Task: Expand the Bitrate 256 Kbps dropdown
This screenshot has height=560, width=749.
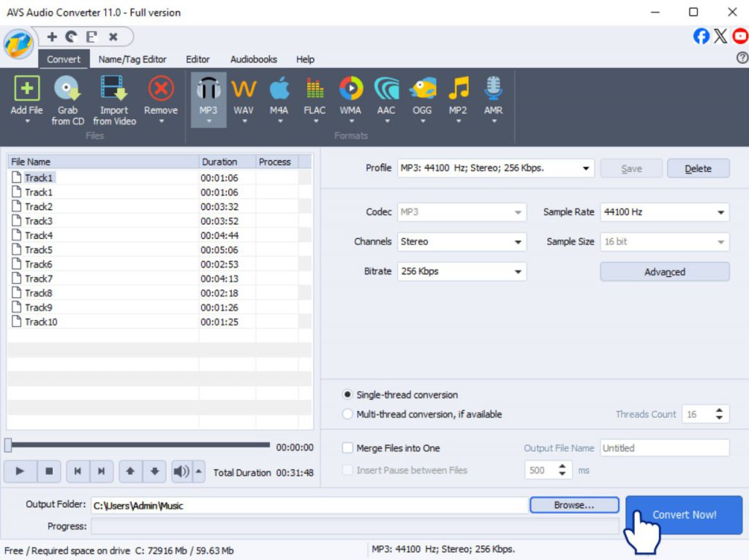Action: [x=462, y=271]
